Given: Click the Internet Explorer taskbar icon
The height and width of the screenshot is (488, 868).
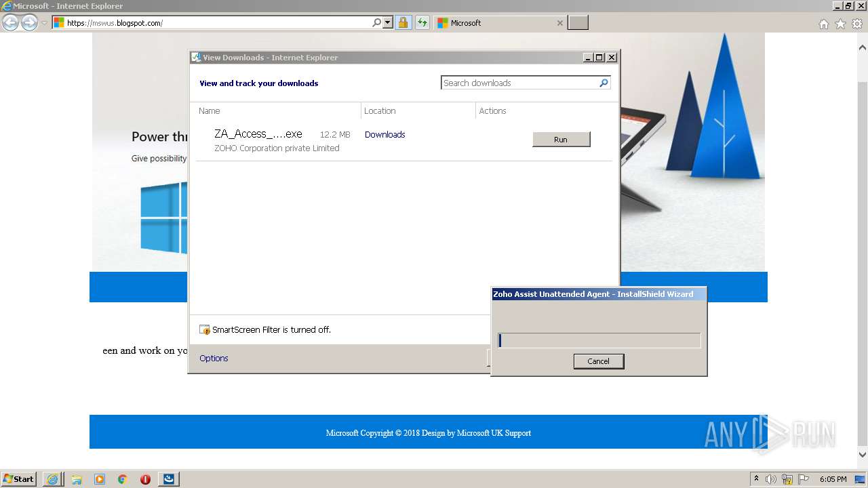Looking at the screenshot, I should click(53, 479).
